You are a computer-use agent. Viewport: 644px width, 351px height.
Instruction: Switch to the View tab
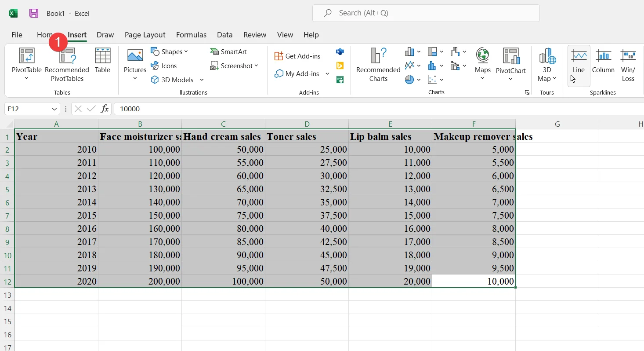pyautogui.click(x=285, y=35)
